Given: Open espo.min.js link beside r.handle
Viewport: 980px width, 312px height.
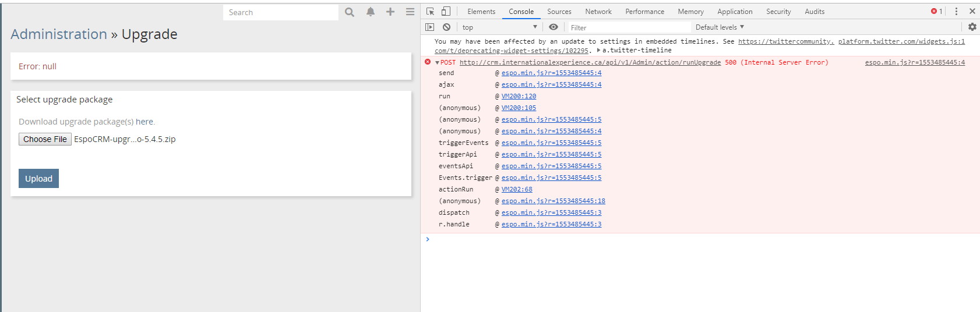Looking at the screenshot, I should pyautogui.click(x=551, y=224).
